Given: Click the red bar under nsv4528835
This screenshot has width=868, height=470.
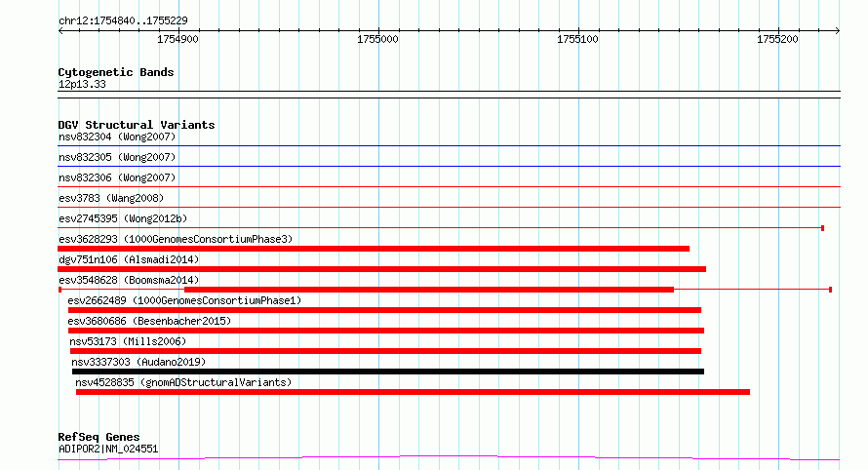Looking at the screenshot, I should click(413, 392).
